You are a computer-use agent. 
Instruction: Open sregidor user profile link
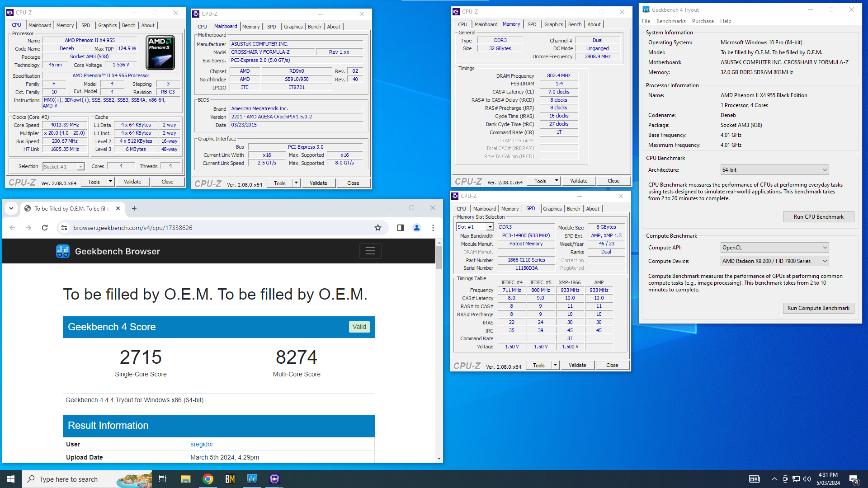(x=202, y=444)
